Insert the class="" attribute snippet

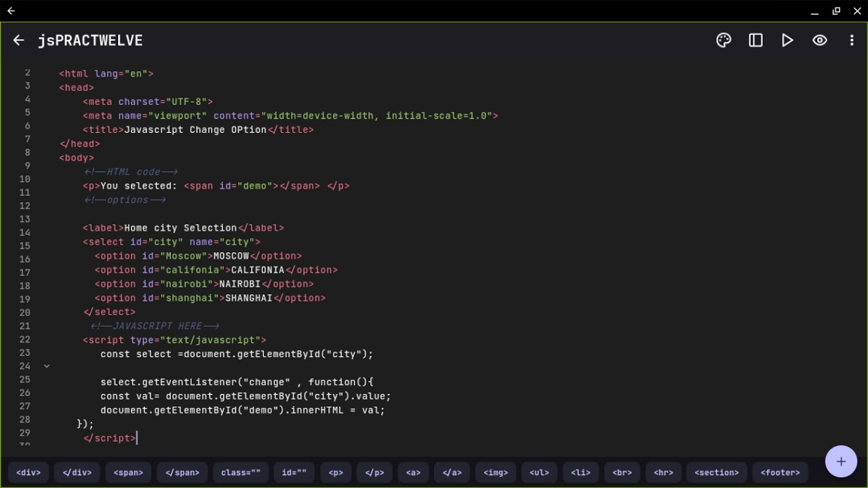click(x=241, y=472)
